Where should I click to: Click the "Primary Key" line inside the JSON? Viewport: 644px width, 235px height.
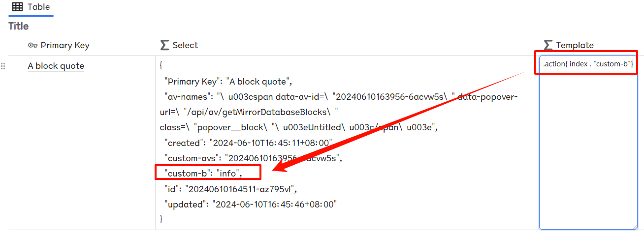click(x=229, y=81)
